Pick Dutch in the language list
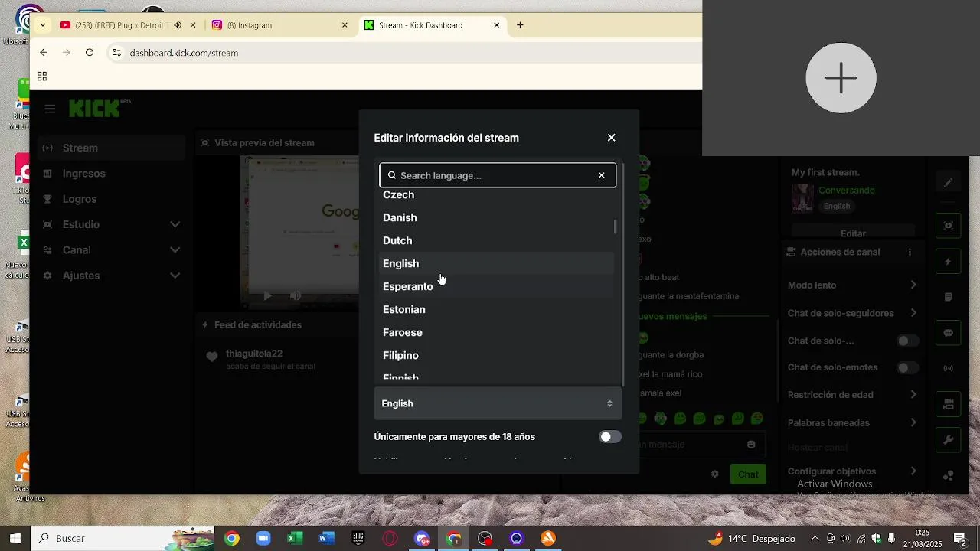 [497, 240]
